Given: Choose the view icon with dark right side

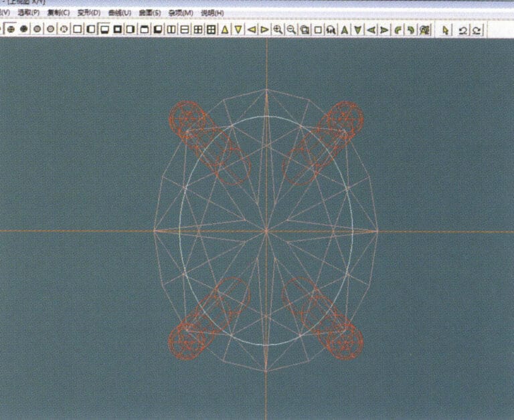Looking at the screenshot, I should (131, 29).
